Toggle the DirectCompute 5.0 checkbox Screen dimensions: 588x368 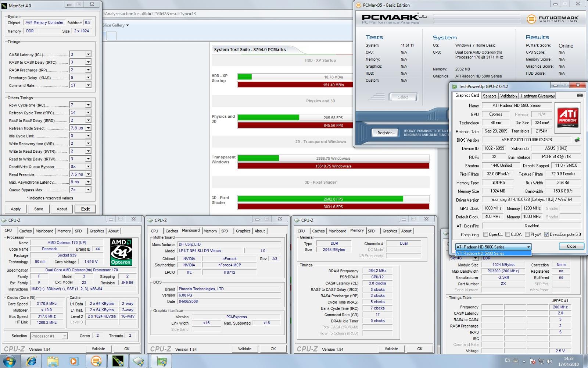tap(546, 234)
